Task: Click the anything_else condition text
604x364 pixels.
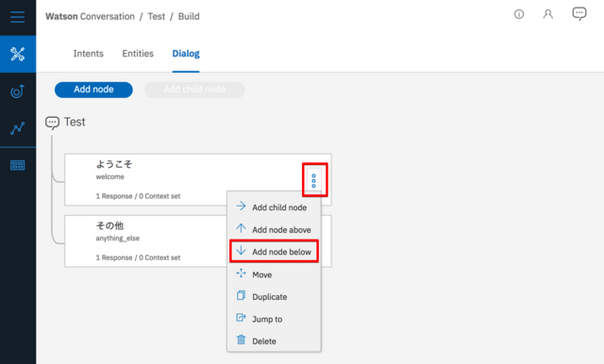Action: [118, 239]
